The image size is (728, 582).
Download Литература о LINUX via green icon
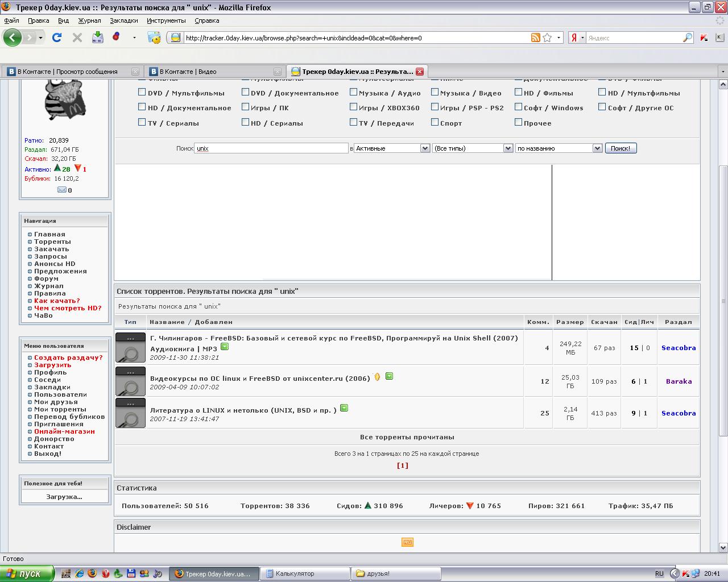click(344, 408)
